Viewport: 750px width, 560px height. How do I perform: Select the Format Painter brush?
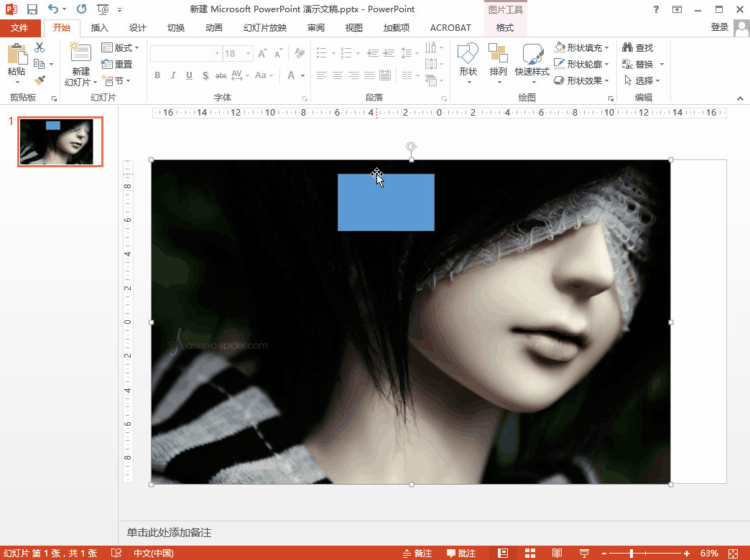(40, 80)
